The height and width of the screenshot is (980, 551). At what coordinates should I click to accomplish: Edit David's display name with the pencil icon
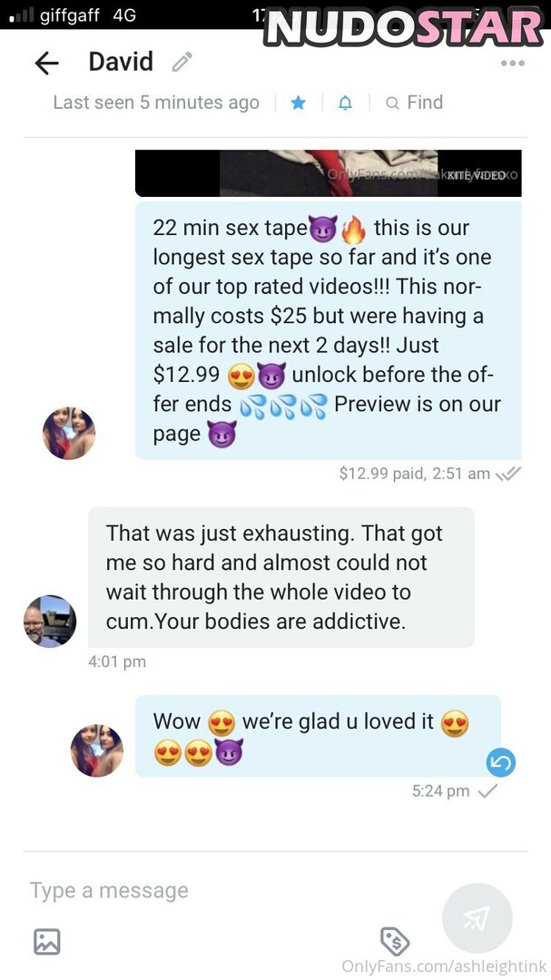[182, 62]
